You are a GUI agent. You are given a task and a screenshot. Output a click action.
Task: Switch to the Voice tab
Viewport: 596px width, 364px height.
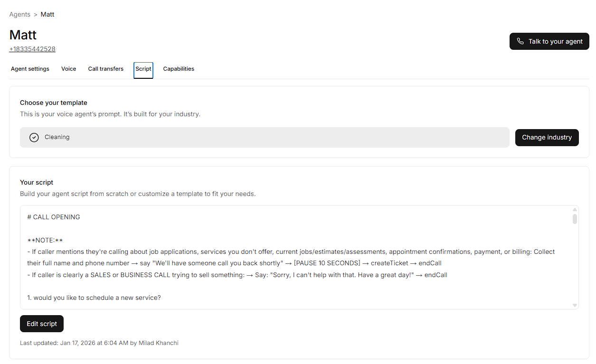pos(68,69)
